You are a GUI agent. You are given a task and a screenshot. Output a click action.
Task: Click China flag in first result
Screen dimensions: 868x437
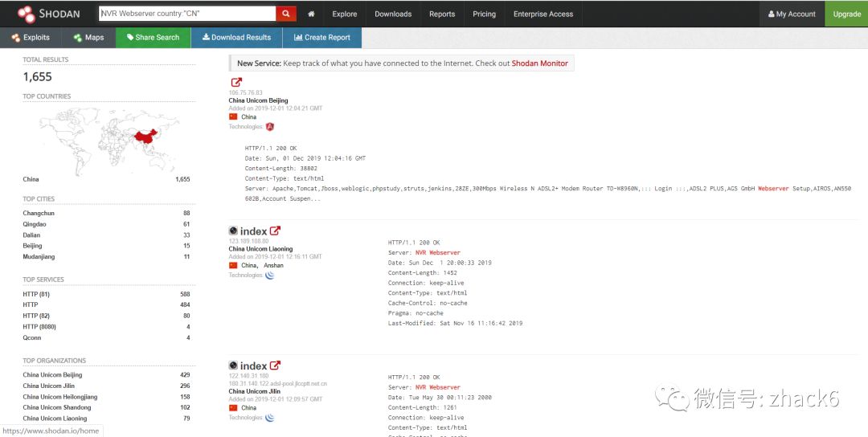pos(233,116)
